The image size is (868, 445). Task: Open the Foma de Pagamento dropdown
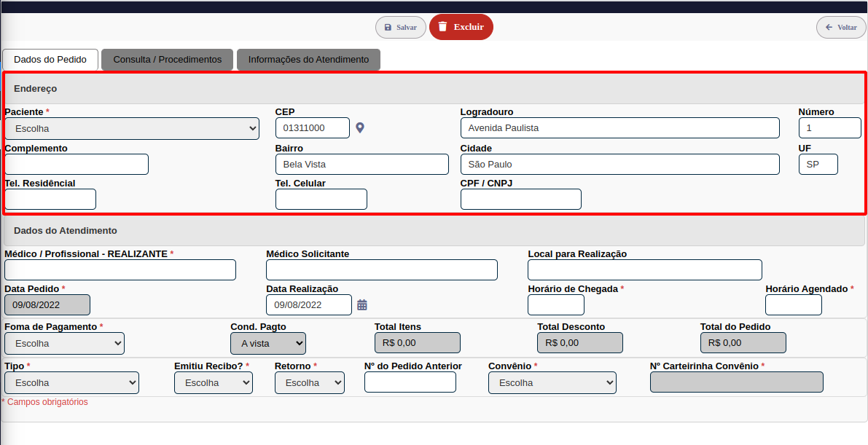[64, 343]
